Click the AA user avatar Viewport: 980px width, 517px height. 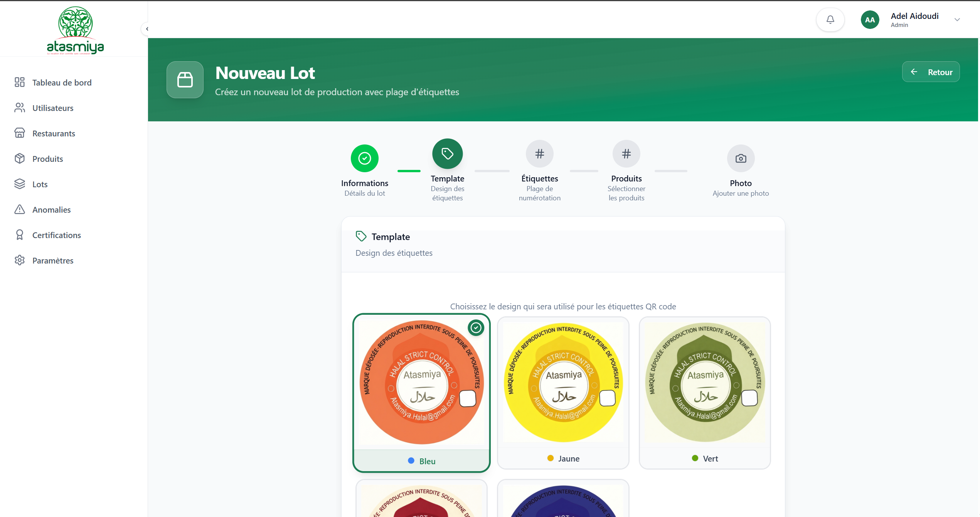pos(870,20)
